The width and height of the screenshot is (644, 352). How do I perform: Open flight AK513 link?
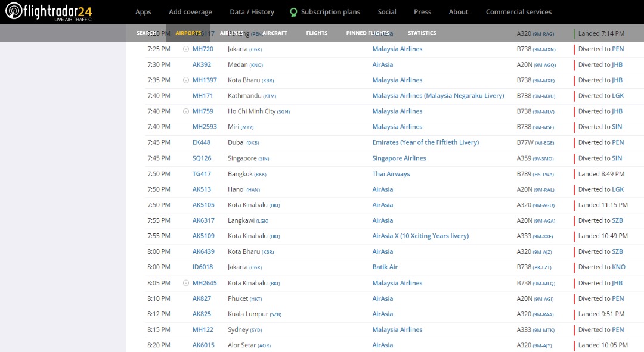click(x=202, y=189)
